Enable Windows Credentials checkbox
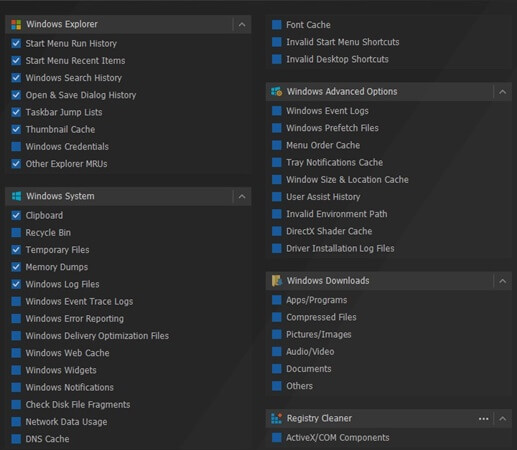Viewport: 517px width, 450px height. point(16,146)
